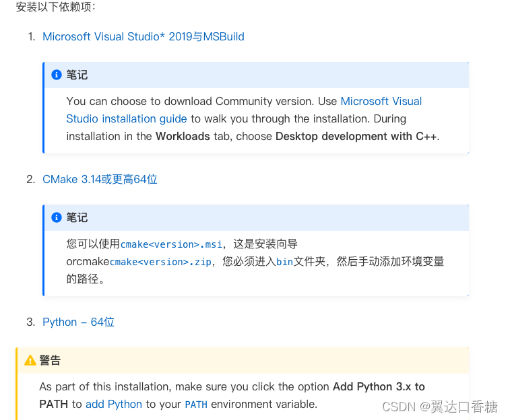Follow the Microsoft Visual link text

click(381, 101)
